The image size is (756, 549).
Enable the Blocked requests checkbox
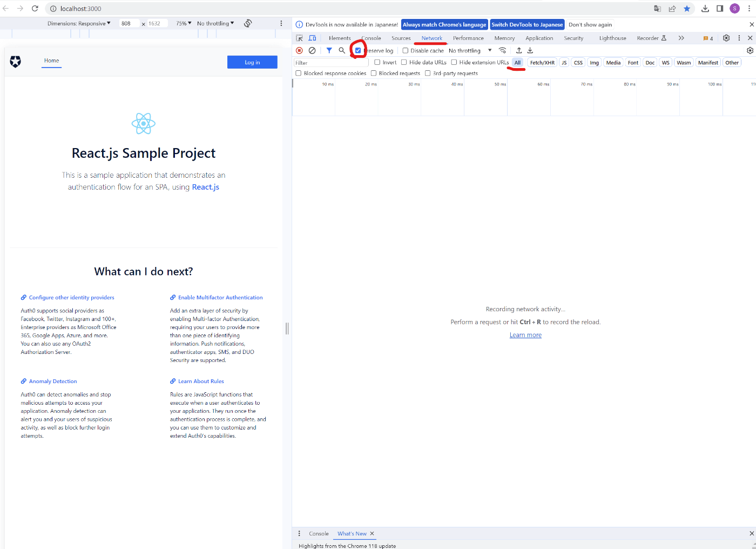pyautogui.click(x=374, y=73)
